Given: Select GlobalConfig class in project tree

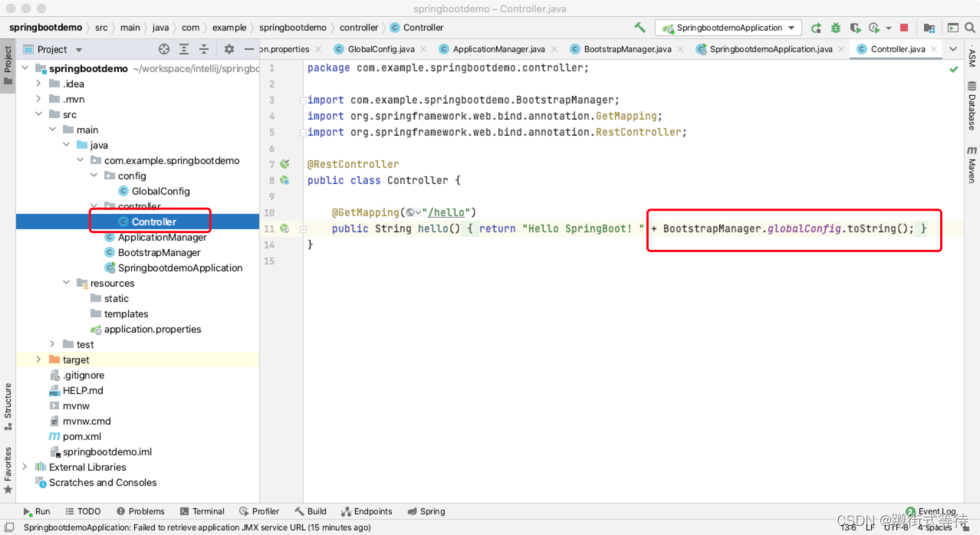Looking at the screenshot, I should pyautogui.click(x=160, y=191).
